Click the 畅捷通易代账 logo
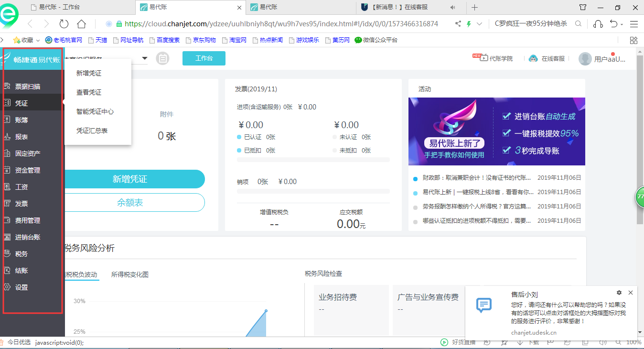Image resolution: width=644 pixels, height=349 pixels. pos(32,59)
